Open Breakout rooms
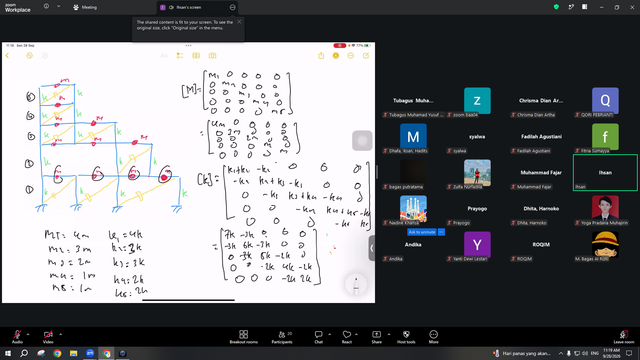 coord(244,337)
